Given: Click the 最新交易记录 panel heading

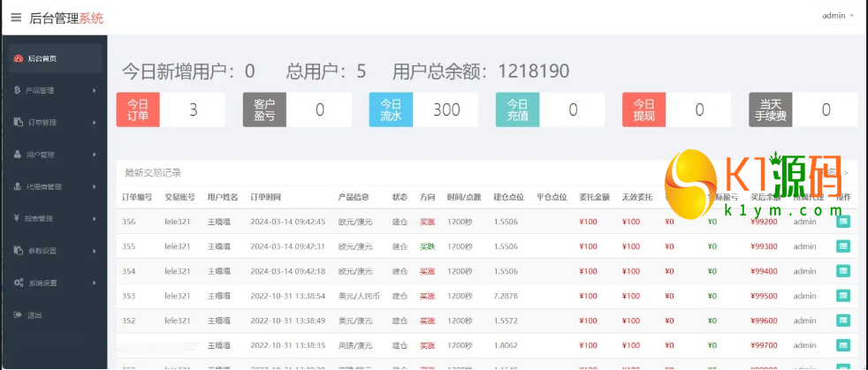Looking at the screenshot, I should (x=153, y=173).
